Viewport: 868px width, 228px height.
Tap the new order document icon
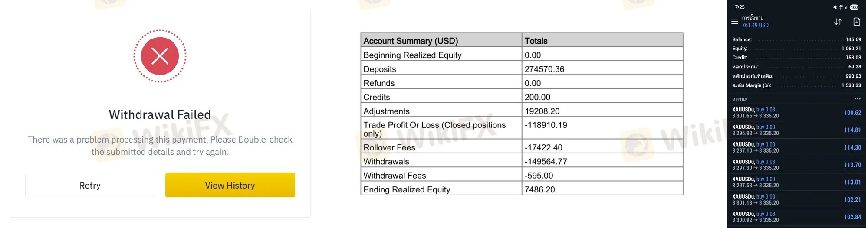click(x=857, y=22)
